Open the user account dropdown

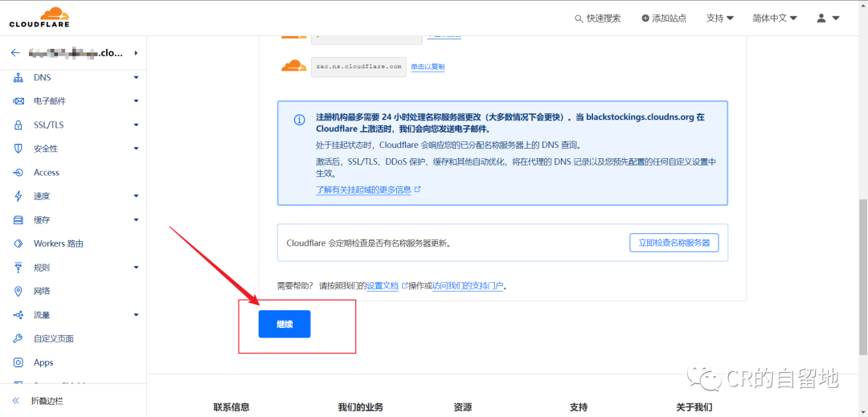click(828, 18)
